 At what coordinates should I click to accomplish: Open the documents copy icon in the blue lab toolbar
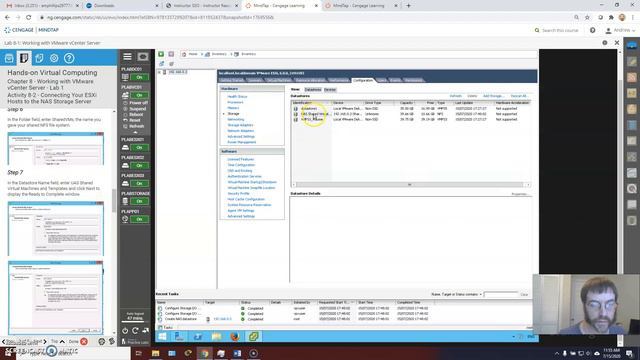(39, 58)
